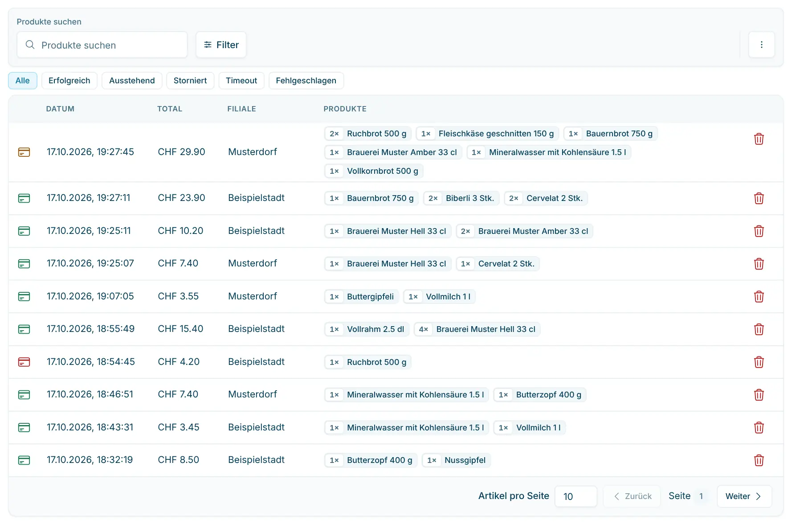Click payment card icon for CHF 8.50 order

click(x=24, y=460)
